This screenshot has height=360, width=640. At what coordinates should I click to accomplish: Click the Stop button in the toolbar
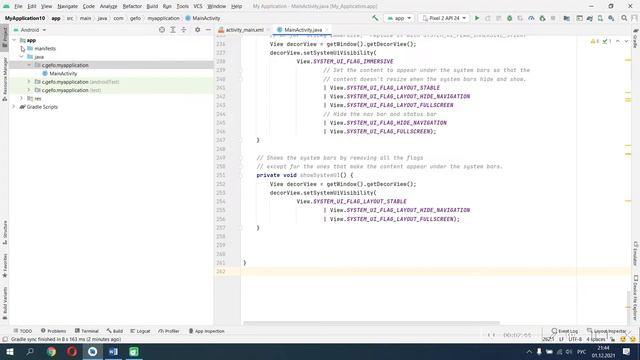coord(553,18)
